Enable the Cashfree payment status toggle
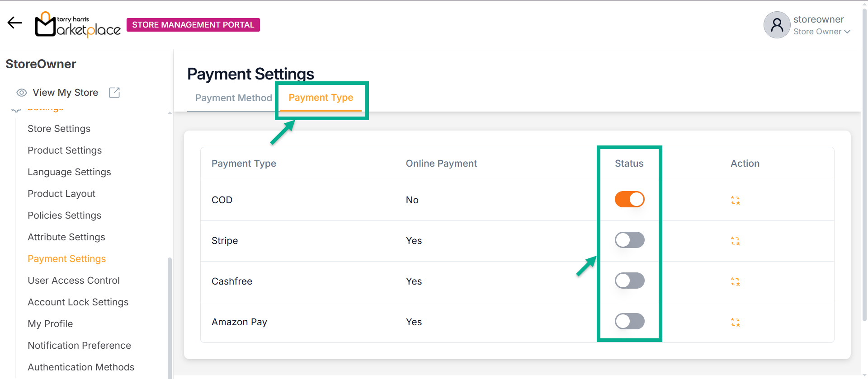 click(629, 281)
